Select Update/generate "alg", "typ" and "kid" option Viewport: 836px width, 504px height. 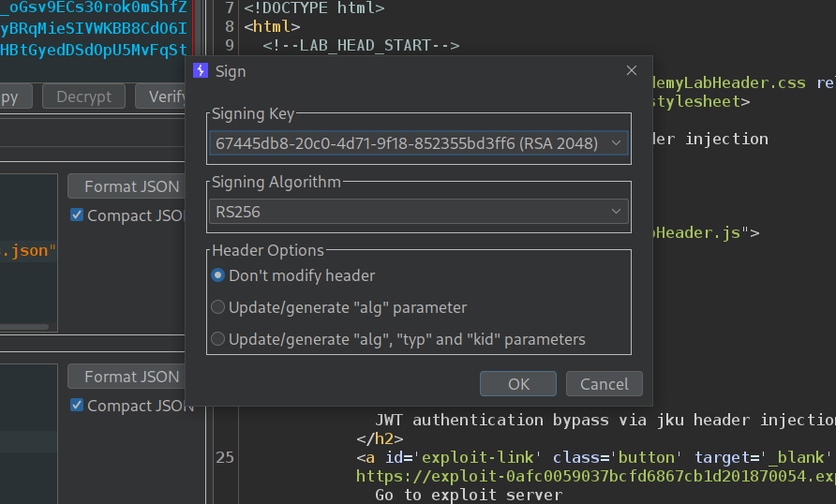(218, 339)
